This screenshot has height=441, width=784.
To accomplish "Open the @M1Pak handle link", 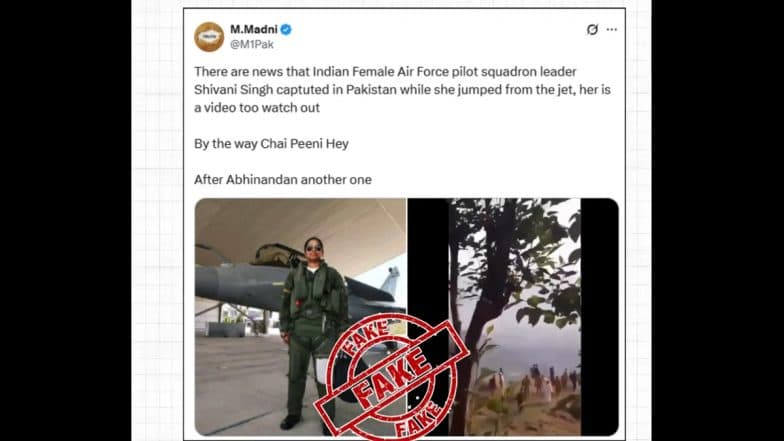I will (252, 44).
